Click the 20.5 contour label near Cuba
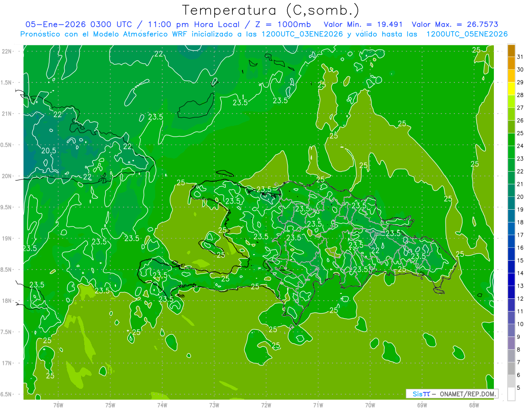This screenshot has width=532, height=411. coord(49,150)
